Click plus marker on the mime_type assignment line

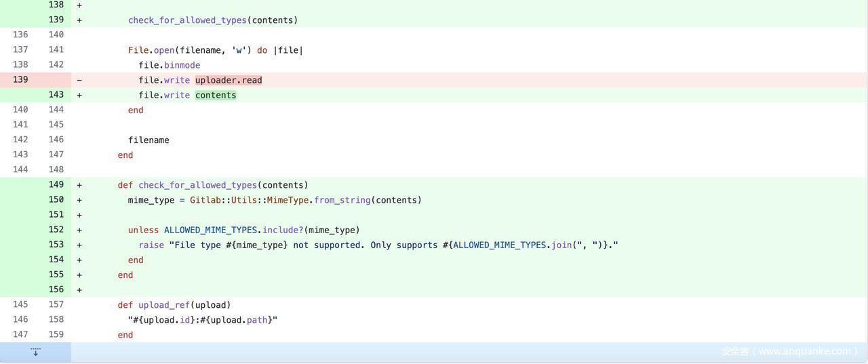79,200
